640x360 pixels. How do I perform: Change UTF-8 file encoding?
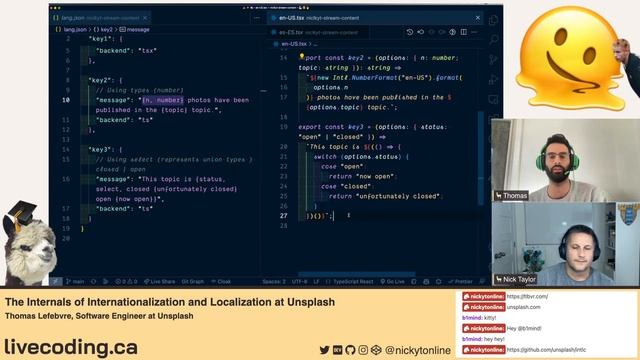[299, 282]
